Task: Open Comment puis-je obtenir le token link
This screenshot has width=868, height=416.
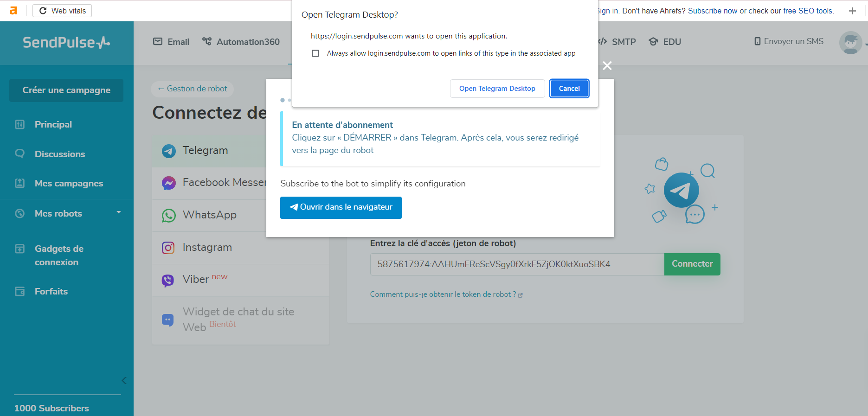Action: click(446, 294)
